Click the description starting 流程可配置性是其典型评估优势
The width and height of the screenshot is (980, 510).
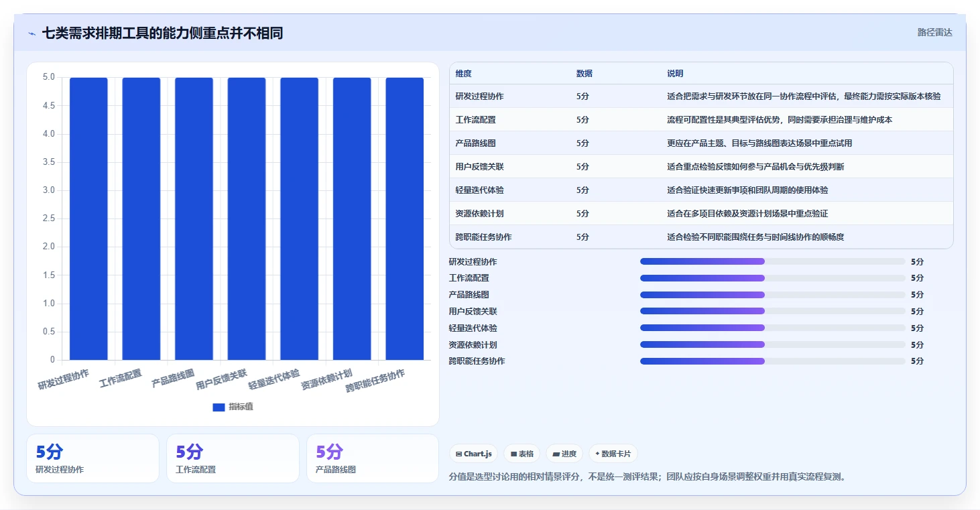(x=780, y=120)
